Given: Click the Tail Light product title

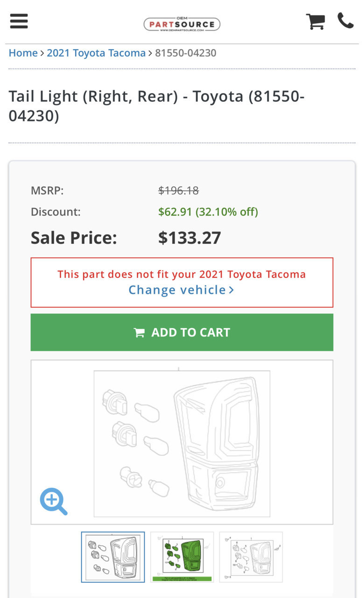Looking at the screenshot, I should (157, 106).
